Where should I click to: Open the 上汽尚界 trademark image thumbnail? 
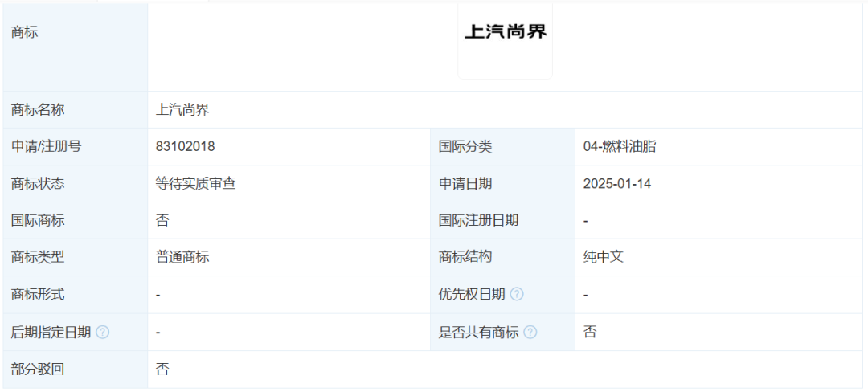(x=505, y=41)
